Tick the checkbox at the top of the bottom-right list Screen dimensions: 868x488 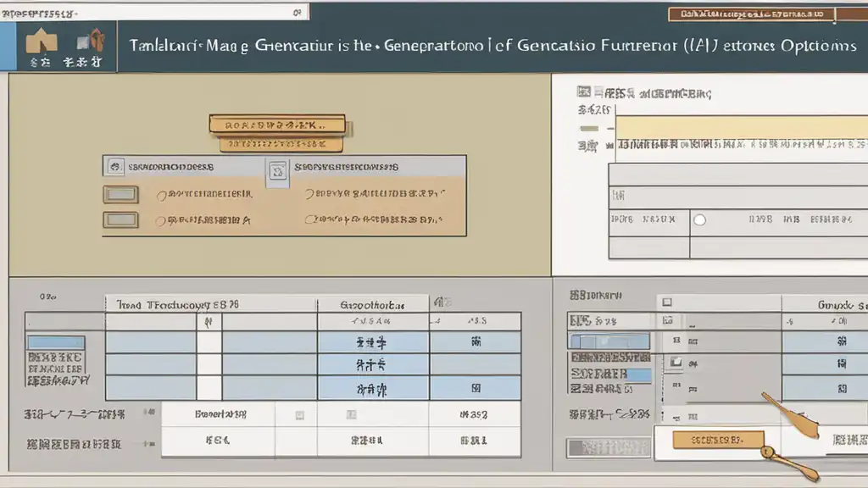667,302
